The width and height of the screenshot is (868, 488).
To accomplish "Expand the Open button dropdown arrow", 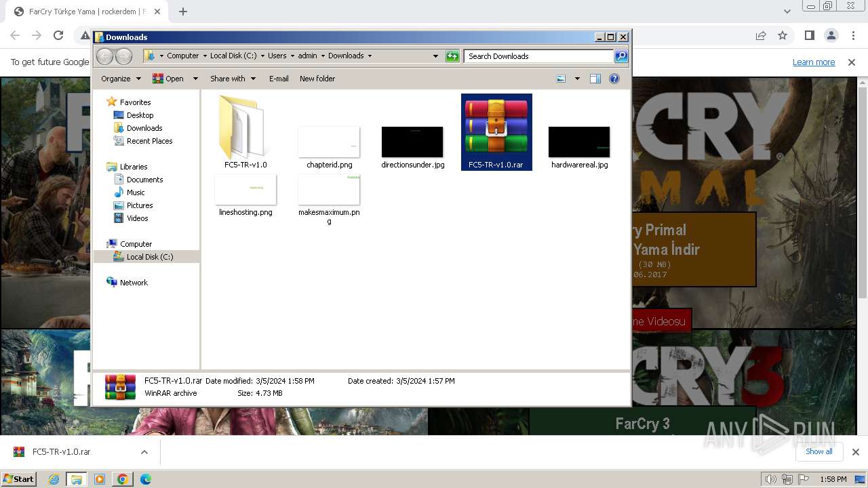I will tap(195, 79).
